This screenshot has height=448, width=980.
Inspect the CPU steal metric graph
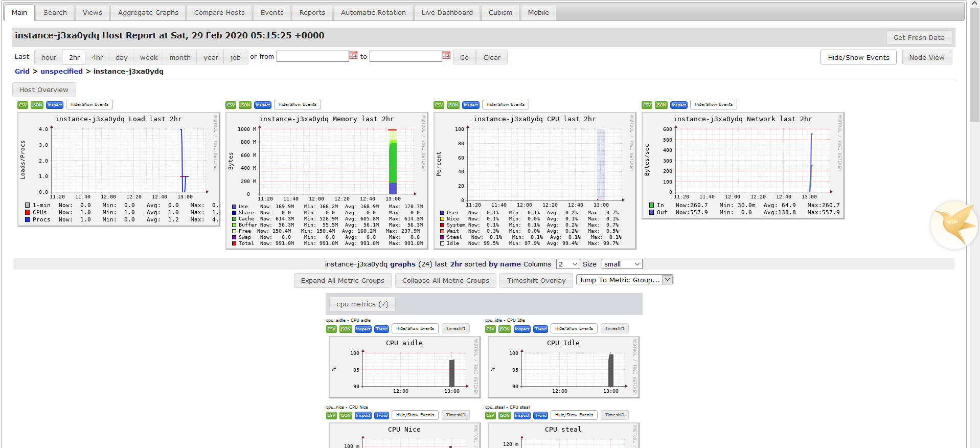pos(522,415)
